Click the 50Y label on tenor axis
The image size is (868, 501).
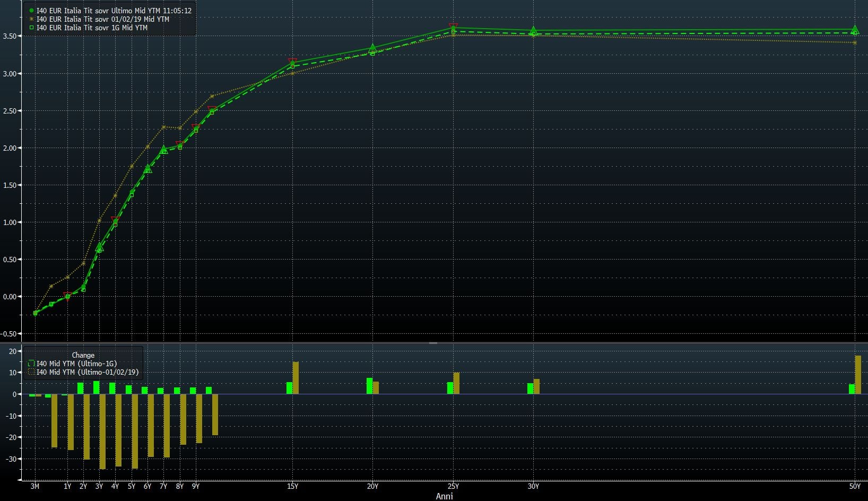click(855, 486)
